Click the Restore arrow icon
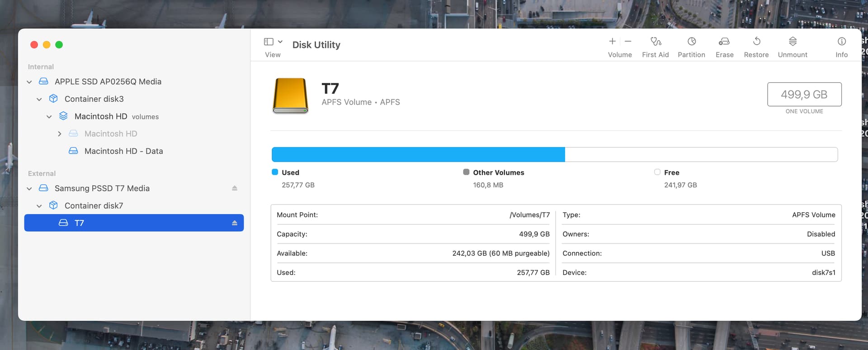The width and height of the screenshot is (868, 350). pos(756,42)
